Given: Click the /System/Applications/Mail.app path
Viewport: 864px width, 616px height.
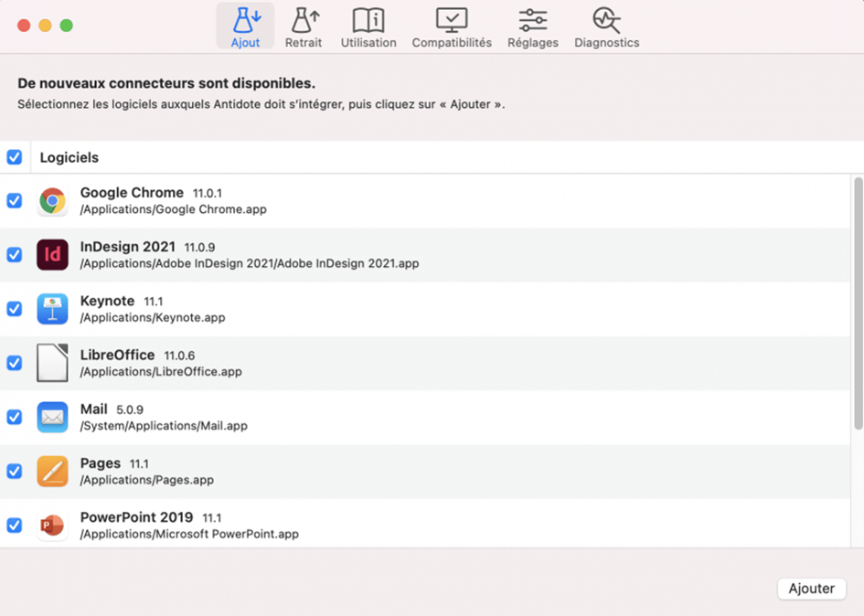Looking at the screenshot, I should coord(164,426).
